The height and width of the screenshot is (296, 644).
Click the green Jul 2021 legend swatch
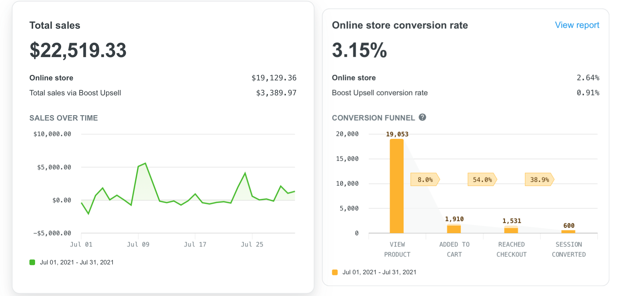[32, 262]
